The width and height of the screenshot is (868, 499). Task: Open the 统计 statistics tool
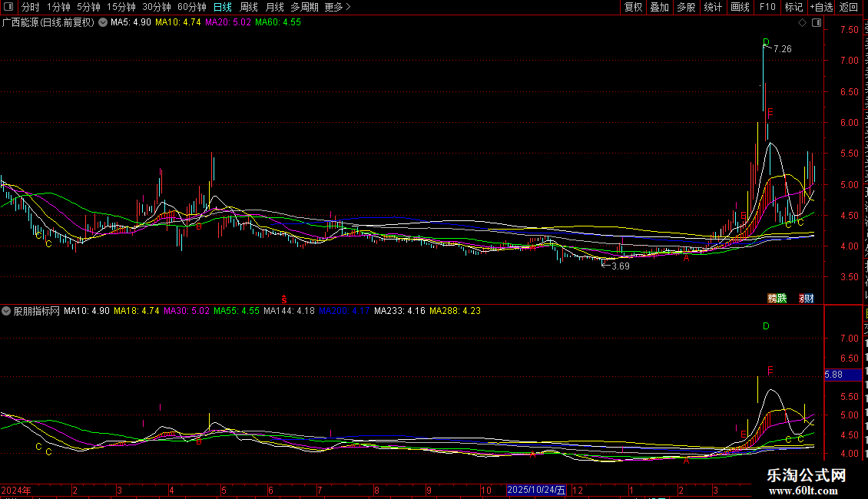[712, 7]
